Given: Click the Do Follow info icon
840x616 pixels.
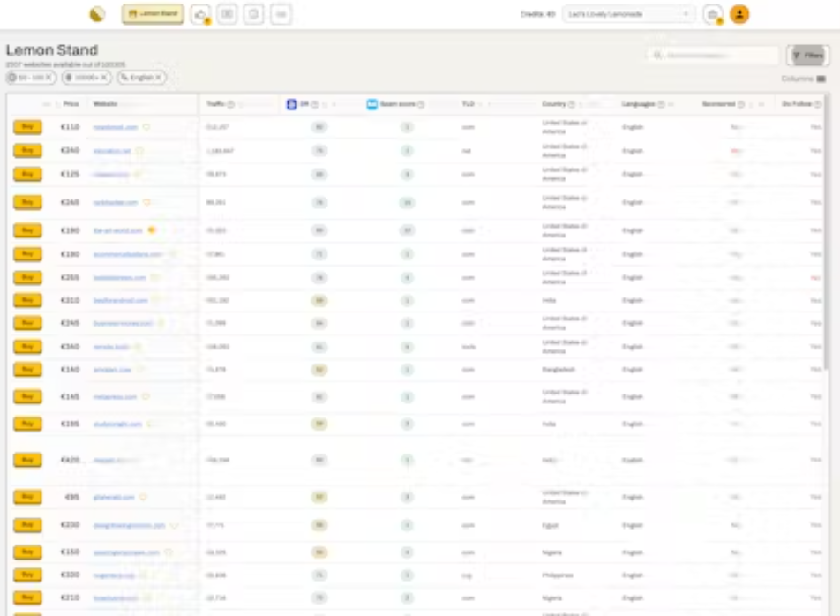Looking at the screenshot, I should pos(817,104).
